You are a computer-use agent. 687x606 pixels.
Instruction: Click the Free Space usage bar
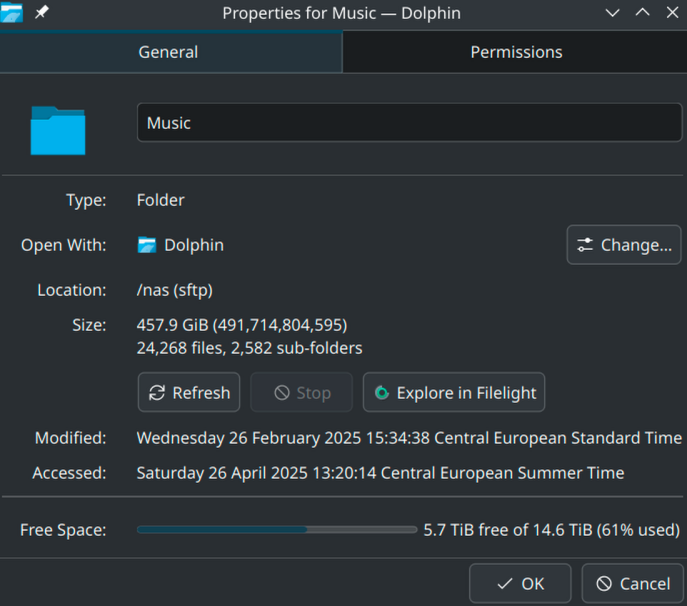(x=277, y=530)
